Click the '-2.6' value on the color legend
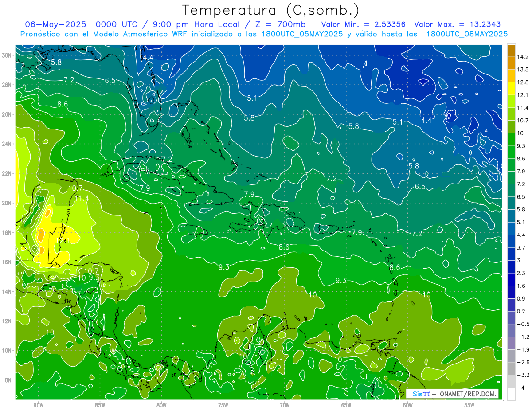This screenshot has height=411, width=532. pos(523,362)
